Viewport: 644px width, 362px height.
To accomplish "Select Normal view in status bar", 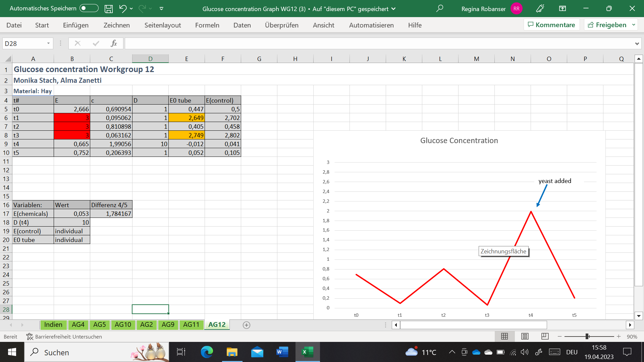I will click(504, 336).
